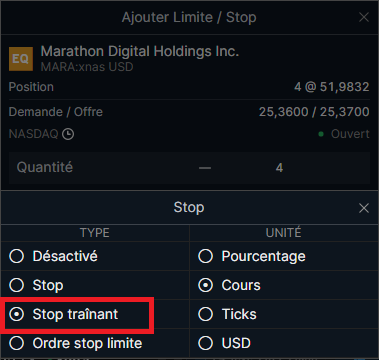
Task: Close the Ajouter Limite / Stop dialog
Action: pyautogui.click(x=364, y=17)
